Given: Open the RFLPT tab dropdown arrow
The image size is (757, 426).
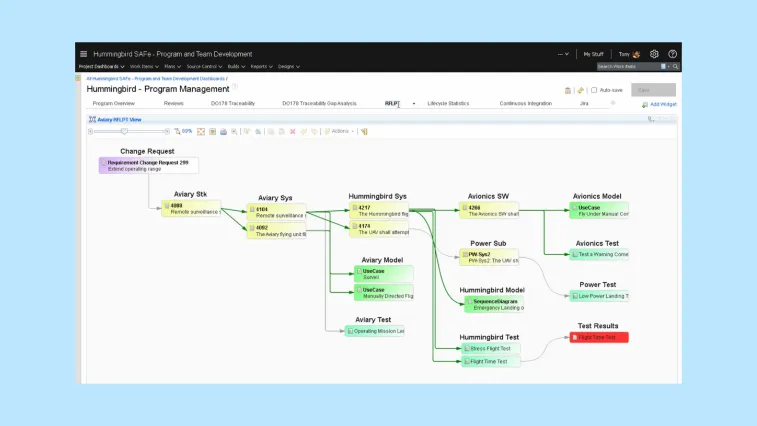Looking at the screenshot, I should 414,104.
